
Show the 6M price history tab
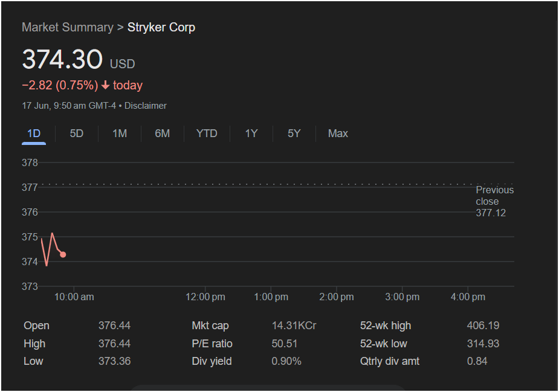click(162, 133)
